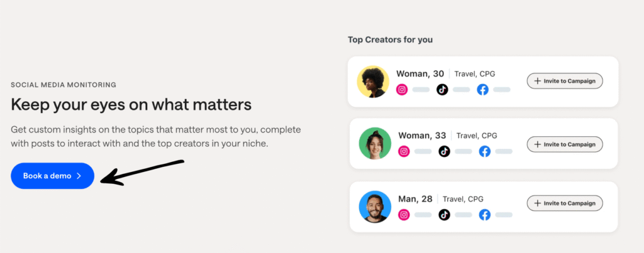Invite Man, 28 to campaign
Screen dimensions: 644x253
(565, 203)
